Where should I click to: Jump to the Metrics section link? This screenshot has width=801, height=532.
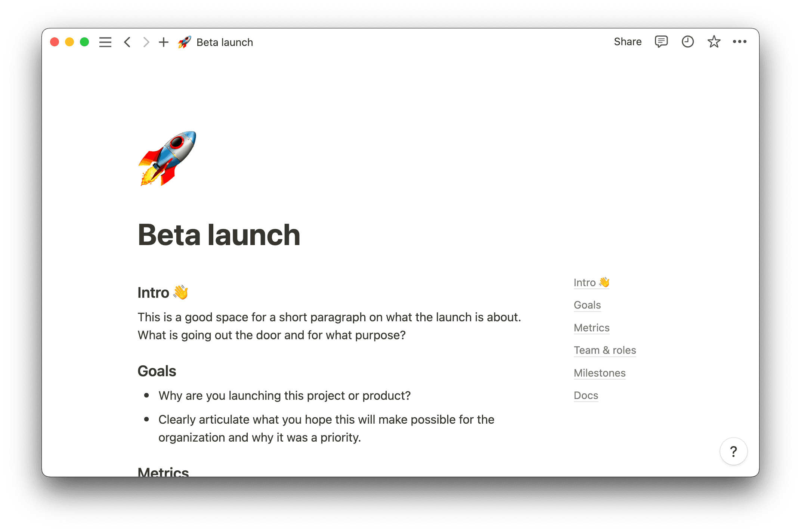click(591, 328)
